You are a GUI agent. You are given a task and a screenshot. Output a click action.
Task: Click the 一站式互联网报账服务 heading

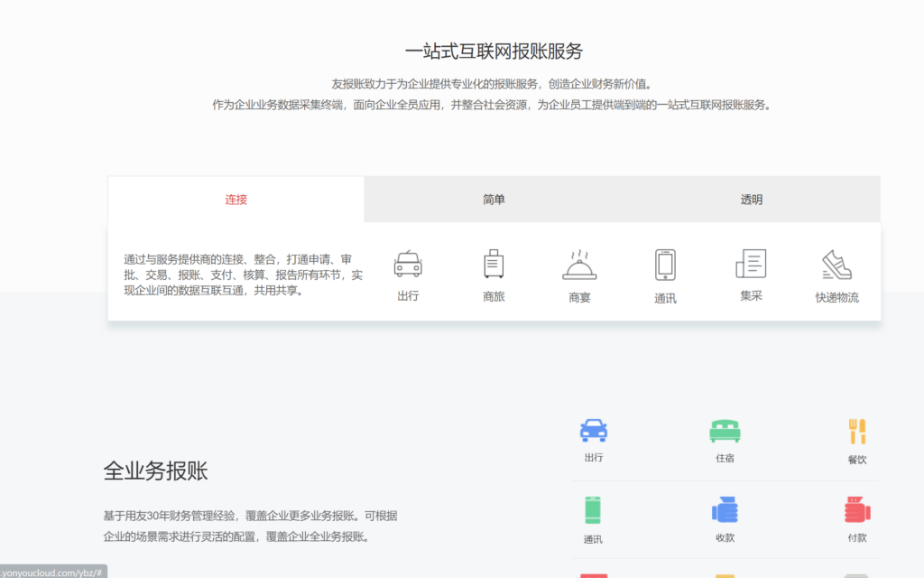pyautogui.click(x=494, y=51)
